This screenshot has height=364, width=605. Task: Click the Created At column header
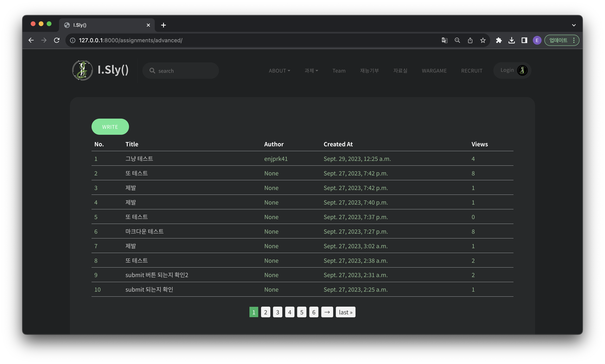point(338,144)
